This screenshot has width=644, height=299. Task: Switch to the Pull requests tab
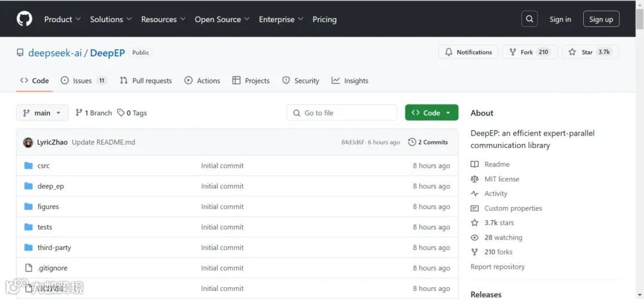pyautogui.click(x=146, y=81)
